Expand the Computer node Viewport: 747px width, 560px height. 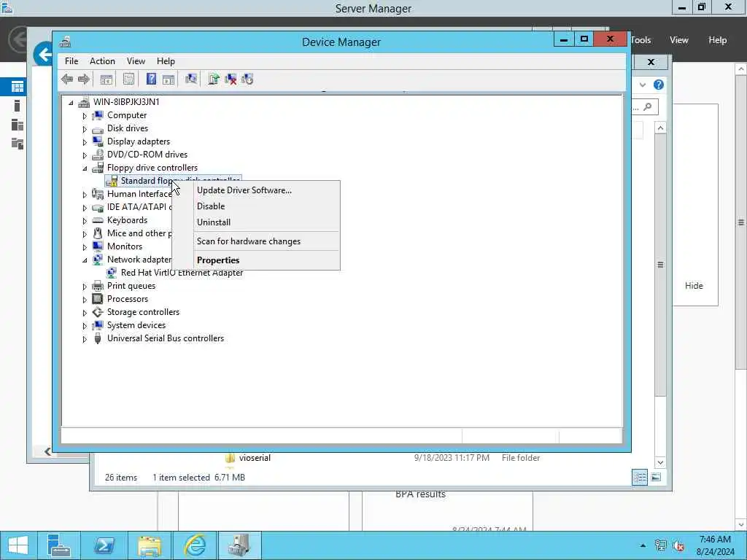(85, 116)
